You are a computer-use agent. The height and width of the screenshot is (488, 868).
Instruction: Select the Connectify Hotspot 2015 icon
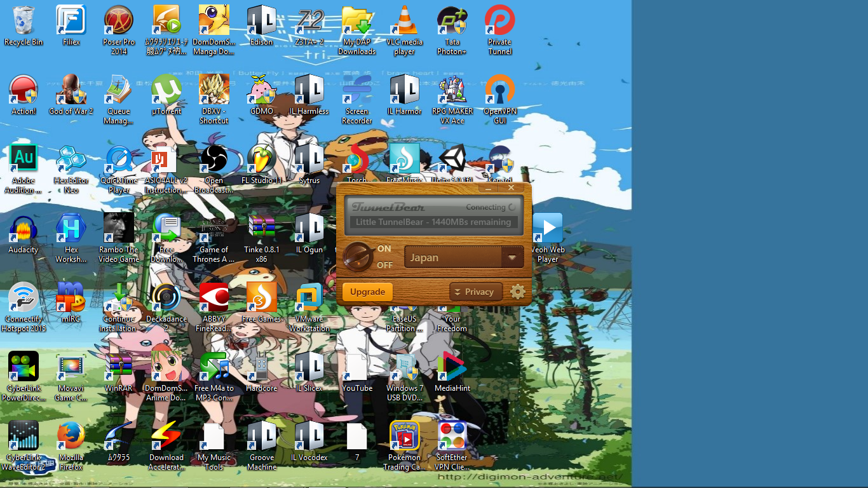(24, 308)
